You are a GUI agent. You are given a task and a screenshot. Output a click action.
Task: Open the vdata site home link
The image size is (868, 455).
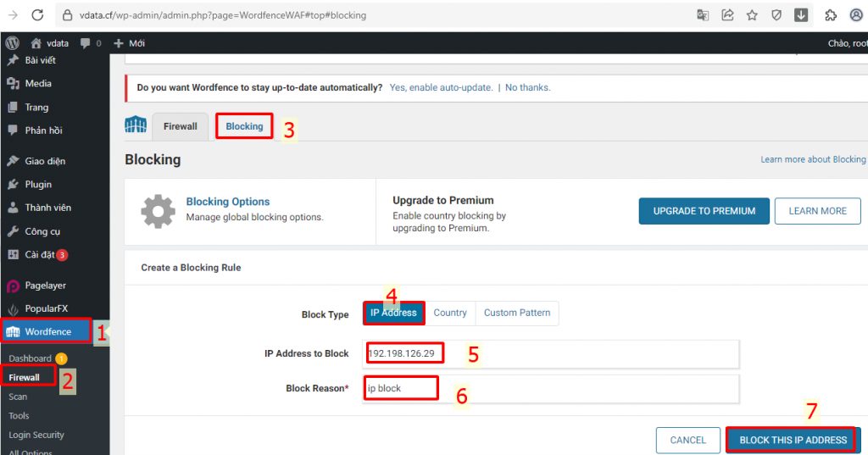50,43
